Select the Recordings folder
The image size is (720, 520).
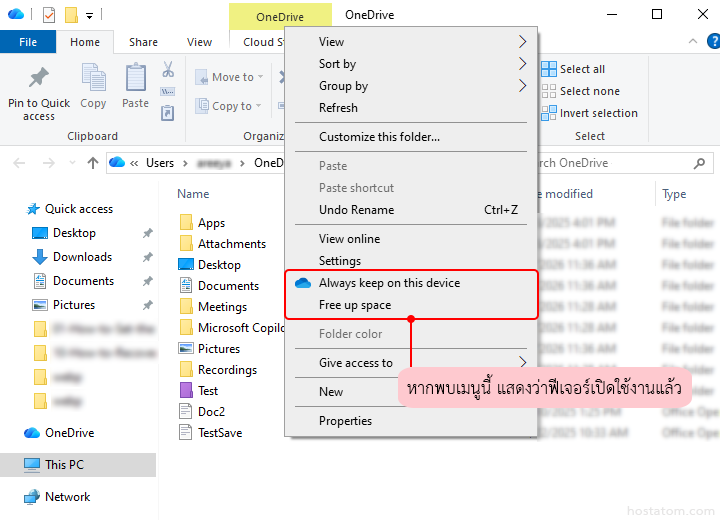coord(218,370)
